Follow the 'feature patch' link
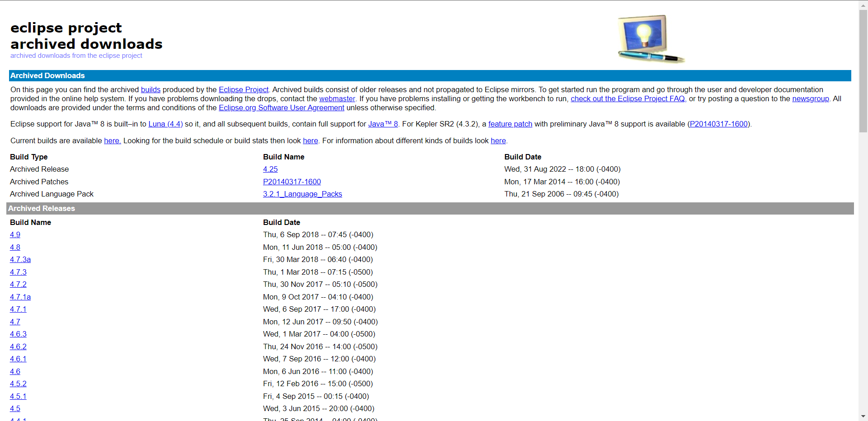 (510, 124)
